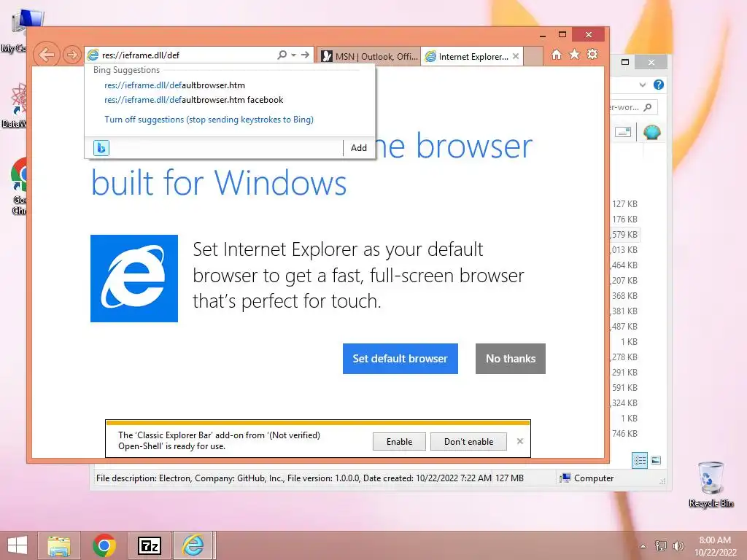This screenshot has width=747, height=560.
Task: Click the shell icon in Explorer toolbar
Action: point(651,132)
